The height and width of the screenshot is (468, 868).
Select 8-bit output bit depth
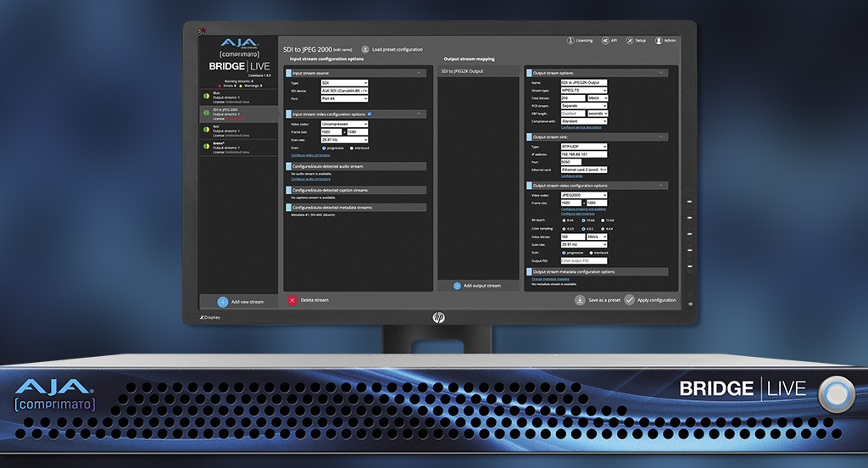coord(564,220)
